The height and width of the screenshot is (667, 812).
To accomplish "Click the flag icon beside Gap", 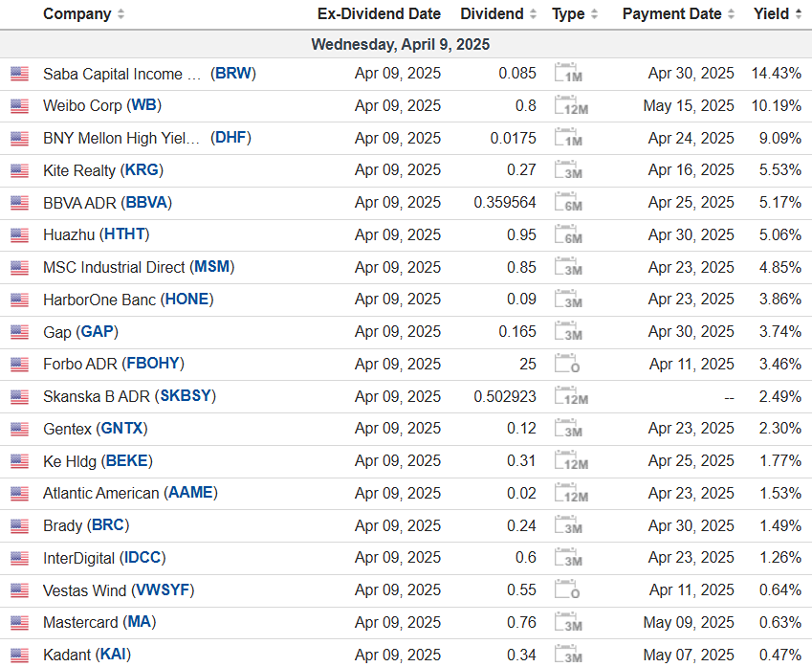I will [x=20, y=332].
